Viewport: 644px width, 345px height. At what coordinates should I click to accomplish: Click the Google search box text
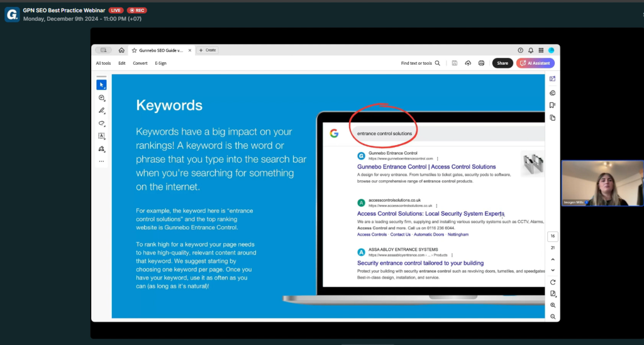[384, 133]
